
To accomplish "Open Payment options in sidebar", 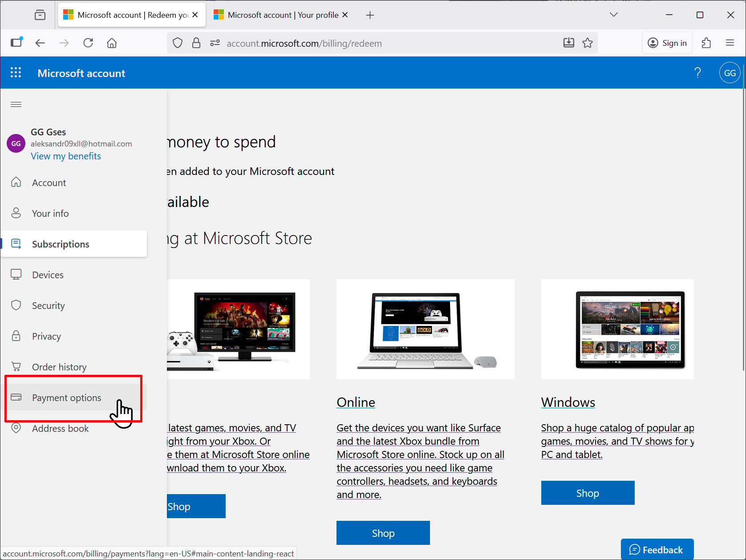I will (x=74, y=398).
